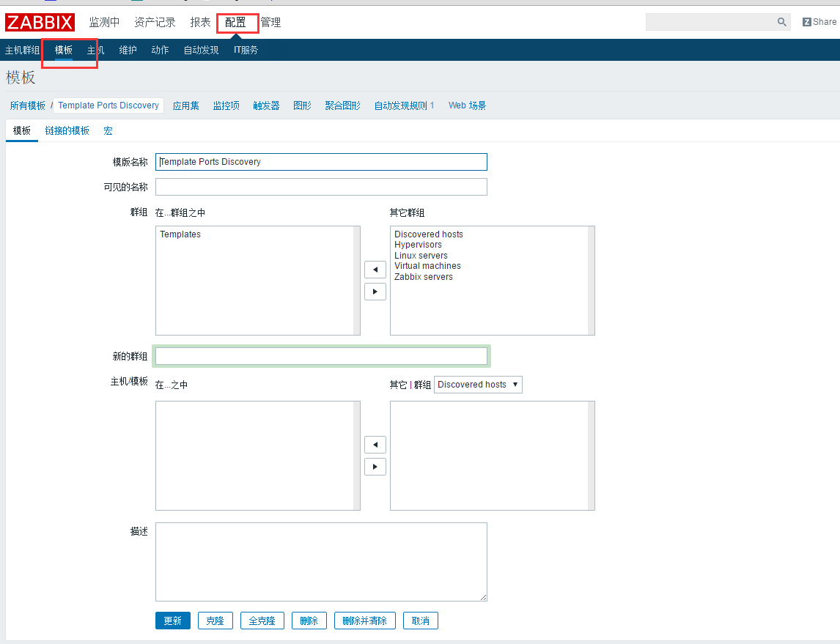Move host right in hosts/templates section
Image resolution: width=840 pixels, height=644 pixels.
pos(375,467)
